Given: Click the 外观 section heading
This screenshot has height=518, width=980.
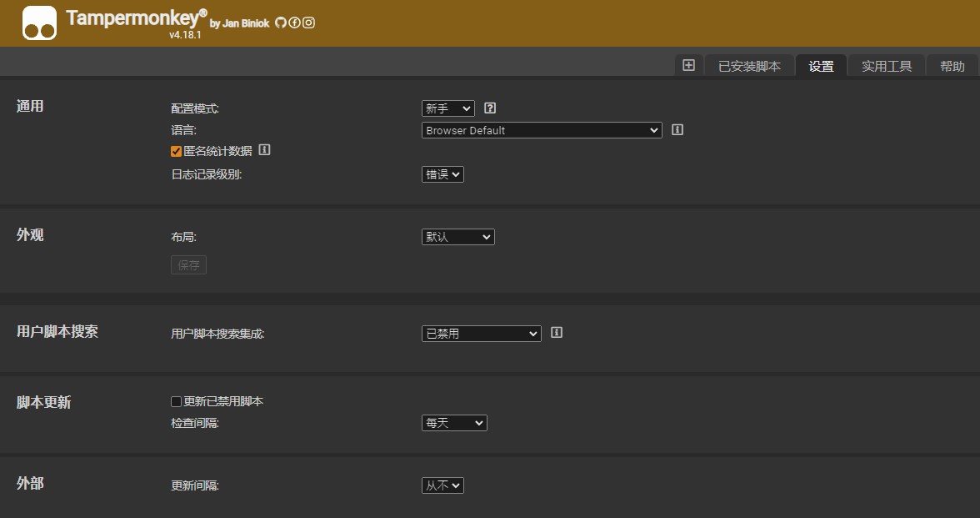Looking at the screenshot, I should (x=30, y=235).
